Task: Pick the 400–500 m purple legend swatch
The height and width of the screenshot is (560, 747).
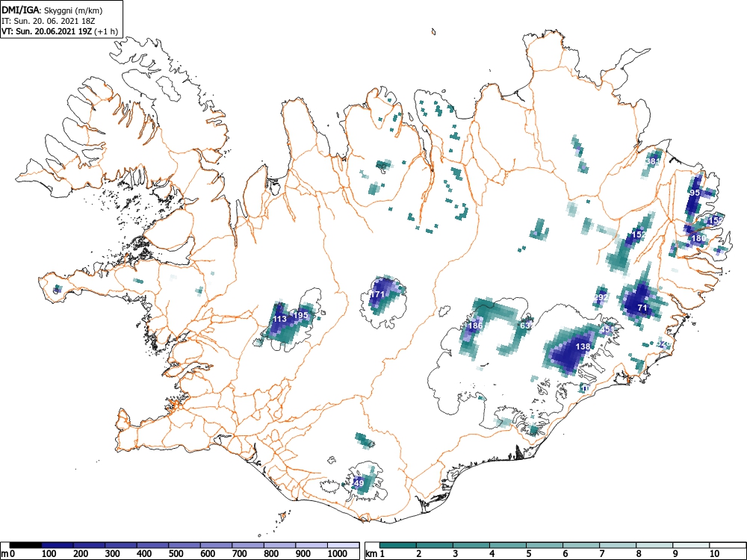Action: [153, 545]
